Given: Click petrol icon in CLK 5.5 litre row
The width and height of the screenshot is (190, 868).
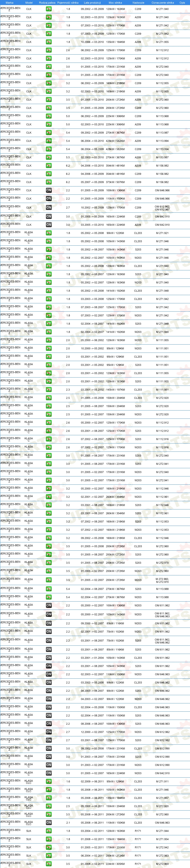Looking at the screenshot, I should point(49,157).
